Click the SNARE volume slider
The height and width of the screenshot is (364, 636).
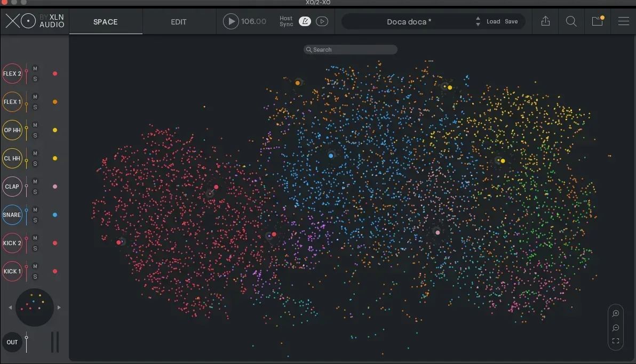tap(26, 215)
